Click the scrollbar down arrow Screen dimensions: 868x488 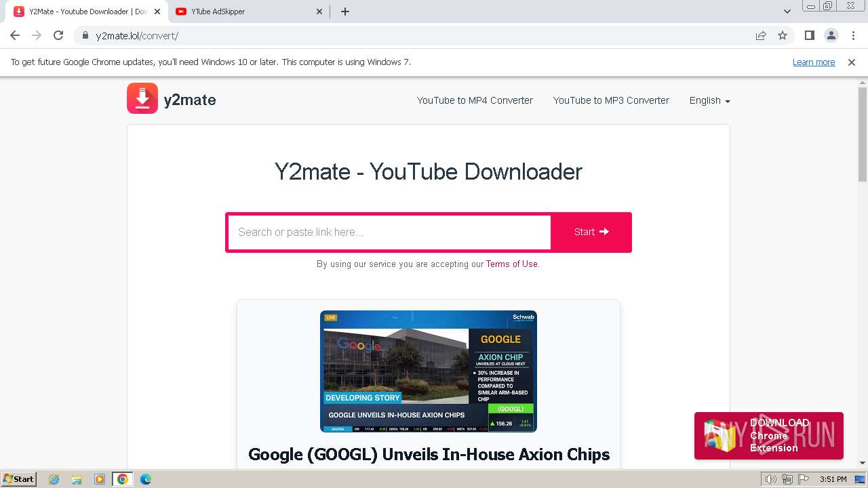coord(863,463)
